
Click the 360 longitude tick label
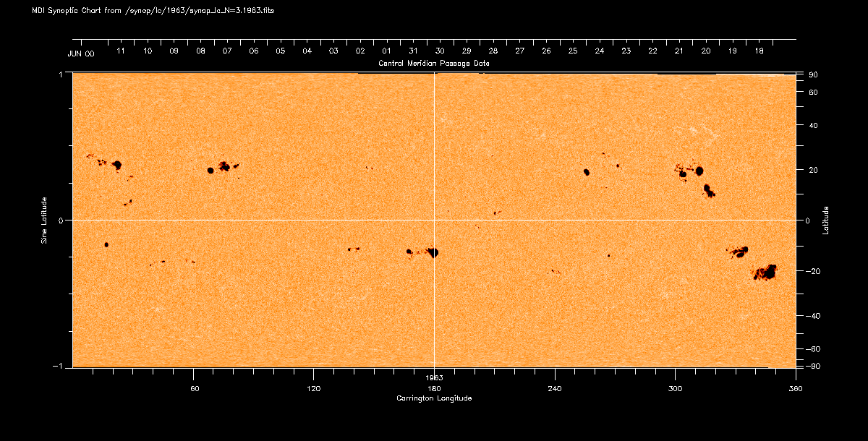pos(796,389)
